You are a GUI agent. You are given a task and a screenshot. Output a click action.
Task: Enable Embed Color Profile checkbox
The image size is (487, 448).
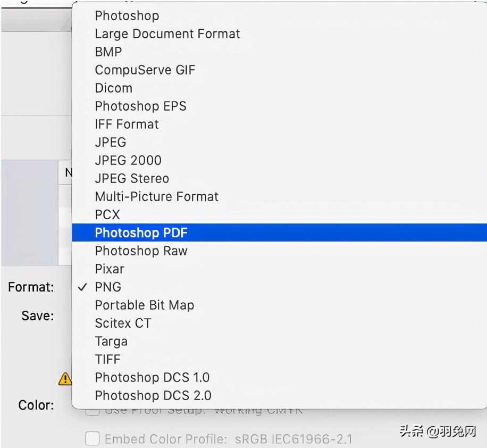tap(93, 439)
